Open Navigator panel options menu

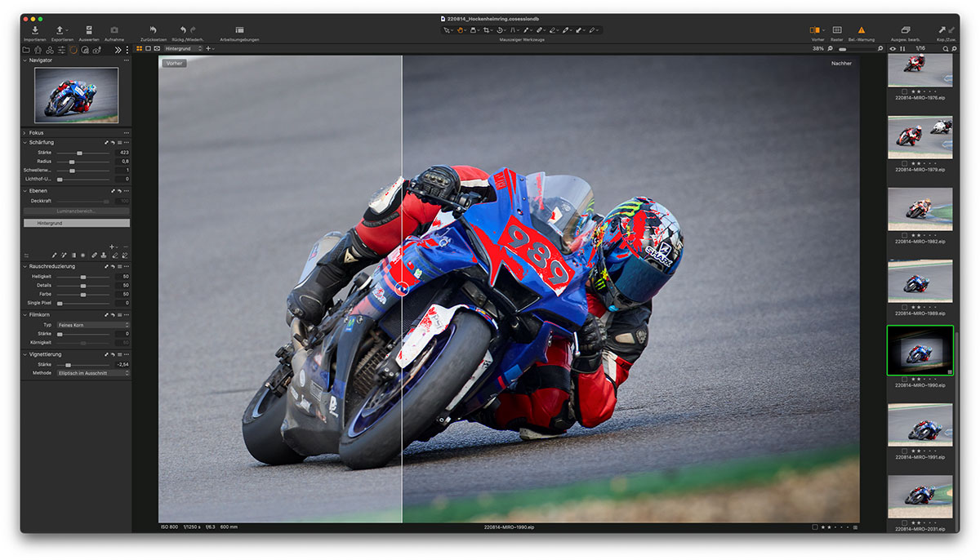pos(126,60)
